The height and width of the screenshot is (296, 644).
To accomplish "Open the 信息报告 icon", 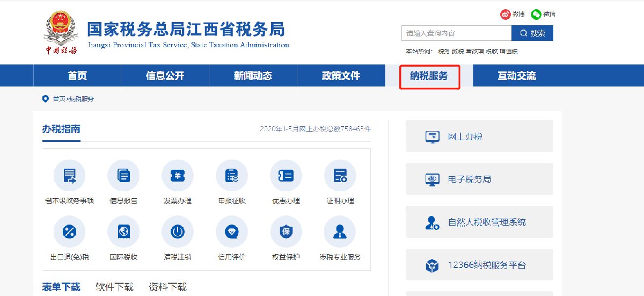I will click(123, 176).
